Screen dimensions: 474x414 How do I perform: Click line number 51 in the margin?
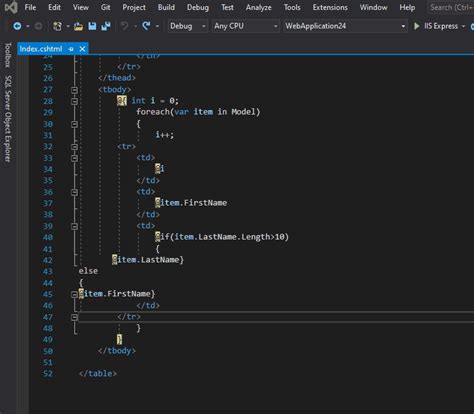48,362
